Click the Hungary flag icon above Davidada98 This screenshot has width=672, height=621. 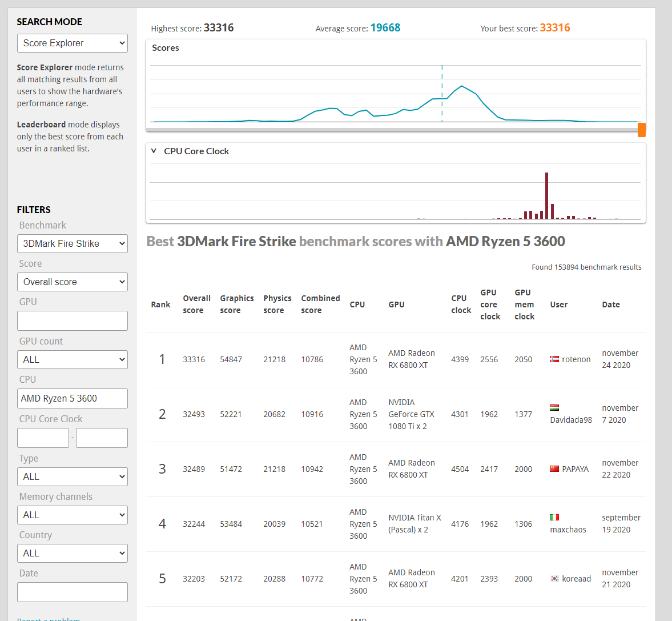pos(554,407)
